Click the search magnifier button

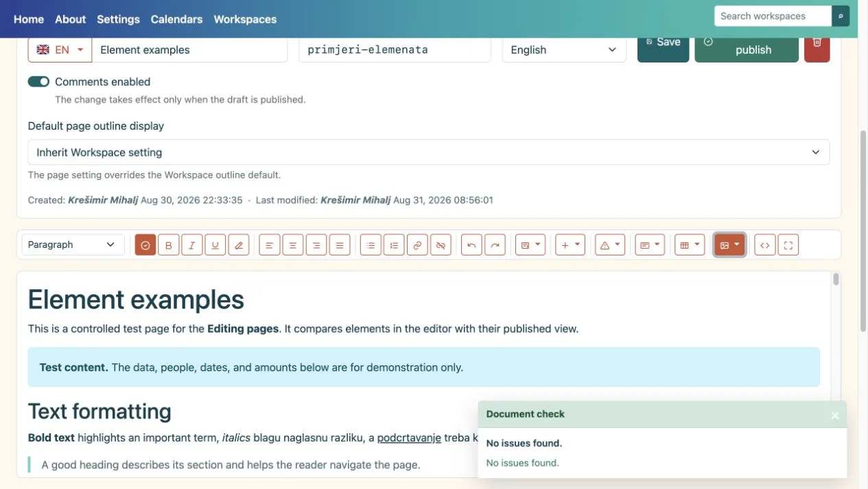(841, 16)
